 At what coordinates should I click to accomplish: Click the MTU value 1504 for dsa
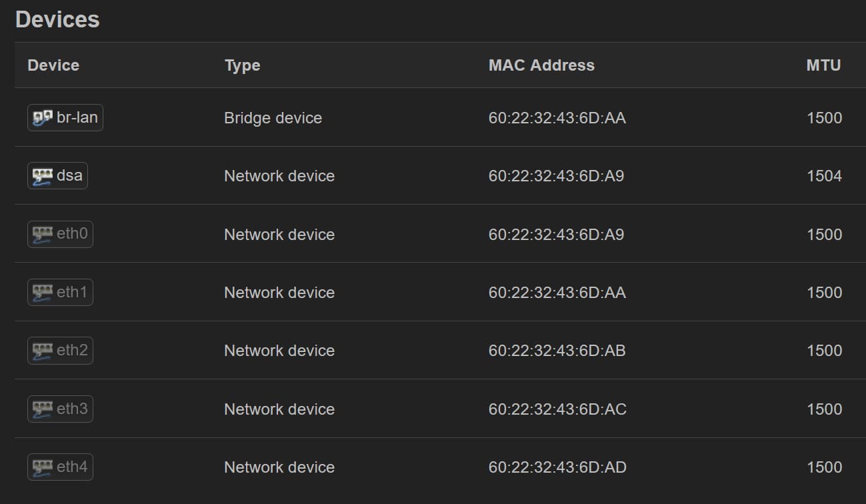click(827, 175)
